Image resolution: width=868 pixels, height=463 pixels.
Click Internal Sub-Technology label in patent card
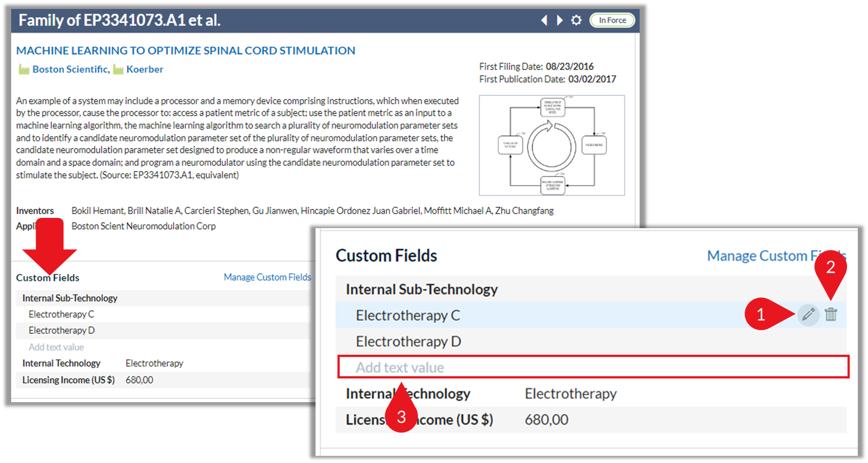[70, 298]
